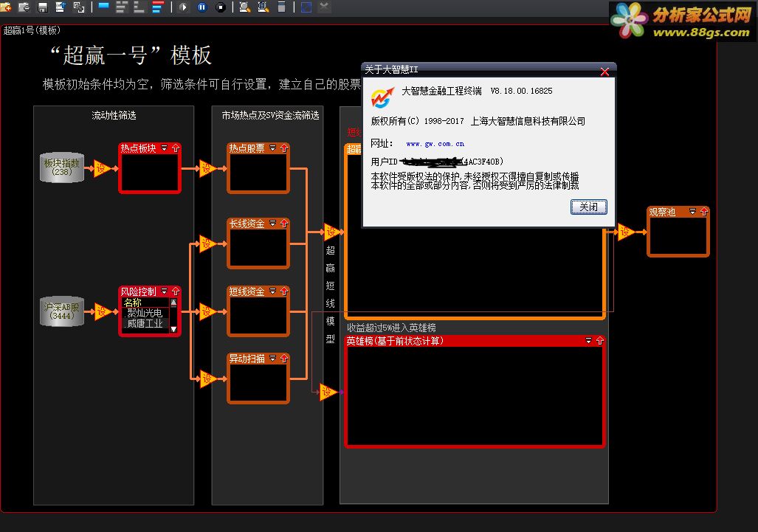
Task: Click the magnifier with pencil toolbar icon
Action: pos(245,7)
